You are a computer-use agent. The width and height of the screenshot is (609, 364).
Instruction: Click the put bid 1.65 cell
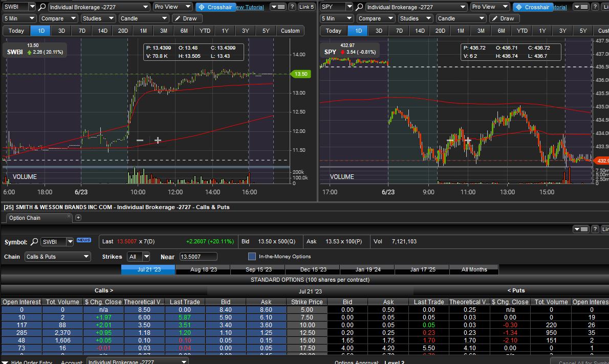pyautogui.click(x=347, y=340)
